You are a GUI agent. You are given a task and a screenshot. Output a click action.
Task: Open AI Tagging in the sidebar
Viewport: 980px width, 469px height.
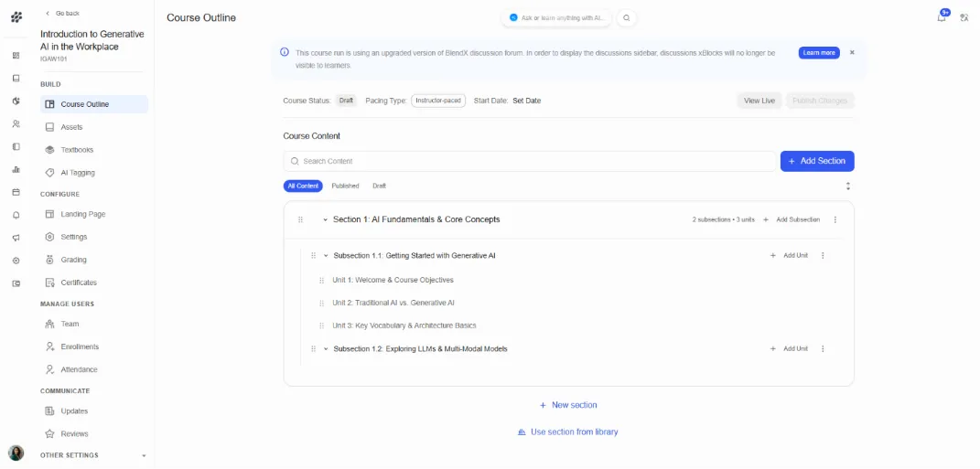click(94, 173)
